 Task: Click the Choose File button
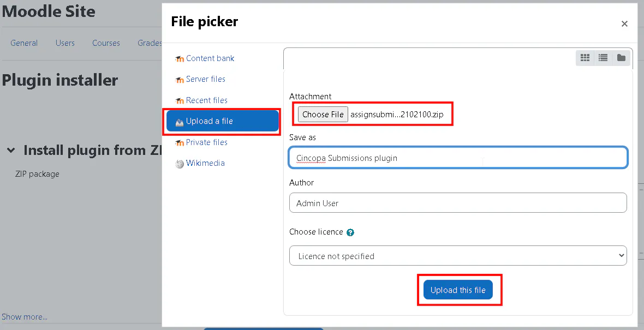click(x=323, y=115)
